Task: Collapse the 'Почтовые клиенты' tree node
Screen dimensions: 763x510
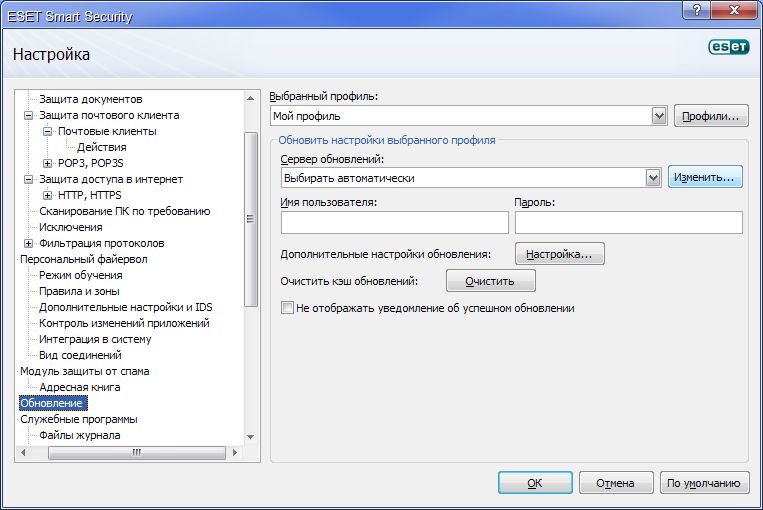Action: coord(47,131)
